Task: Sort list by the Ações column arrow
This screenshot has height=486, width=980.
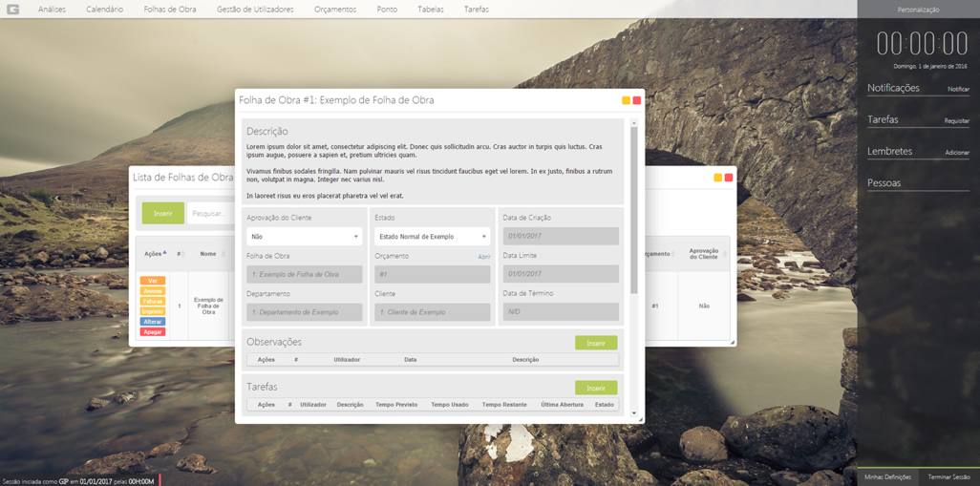Action: (x=164, y=253)
